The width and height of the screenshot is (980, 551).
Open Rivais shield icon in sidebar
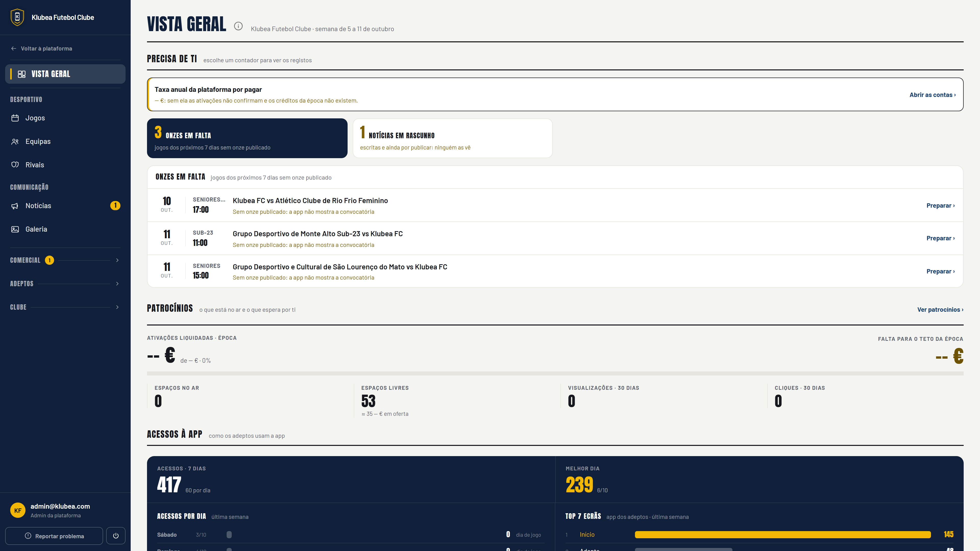pyautogui.click(x=15, y=165)
